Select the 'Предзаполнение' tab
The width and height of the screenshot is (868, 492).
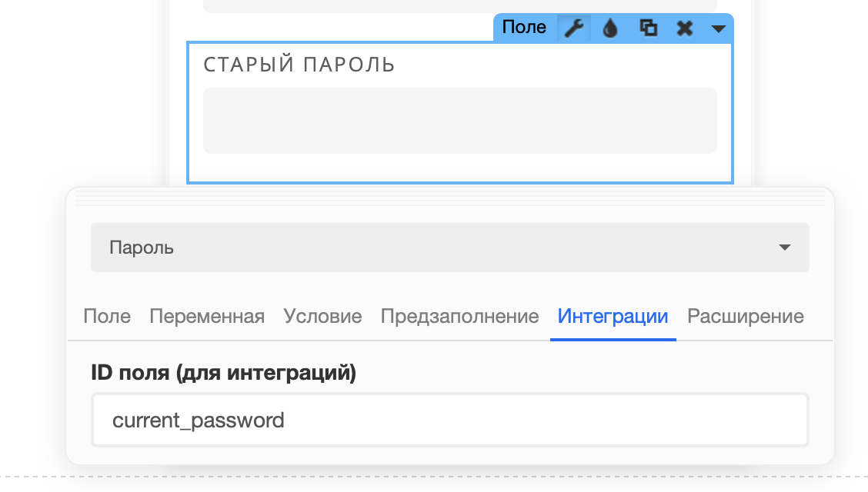pyautogui.click(x=459, y=316)
